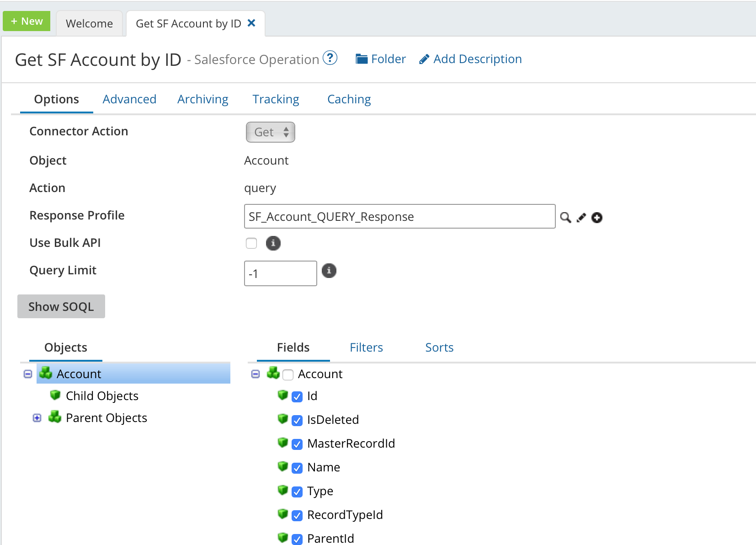Collapse the Account node in Objects tree
This screenshot has width=756, height=545.
tap(28, 374)
